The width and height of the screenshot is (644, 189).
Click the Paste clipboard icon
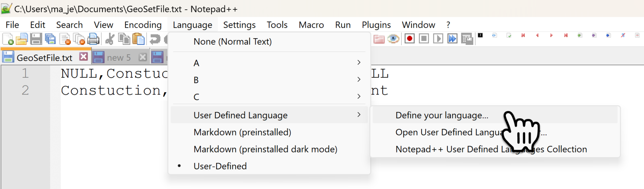138,39
